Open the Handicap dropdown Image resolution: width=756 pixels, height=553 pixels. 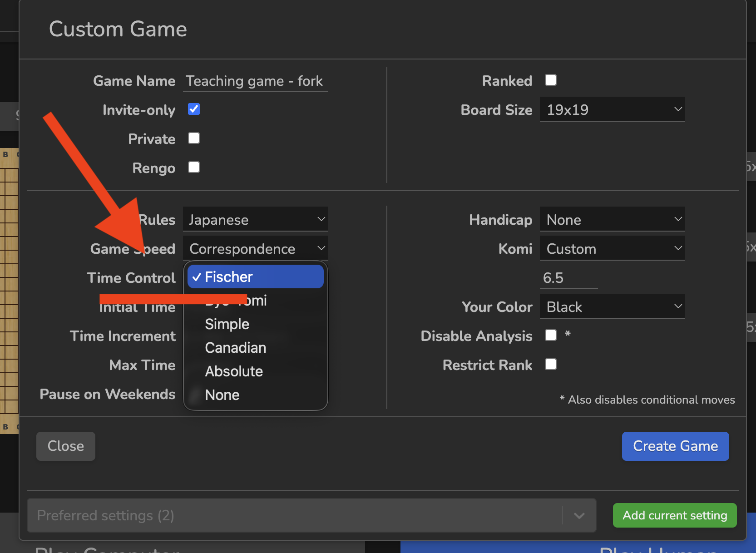[x=612, y=220]
